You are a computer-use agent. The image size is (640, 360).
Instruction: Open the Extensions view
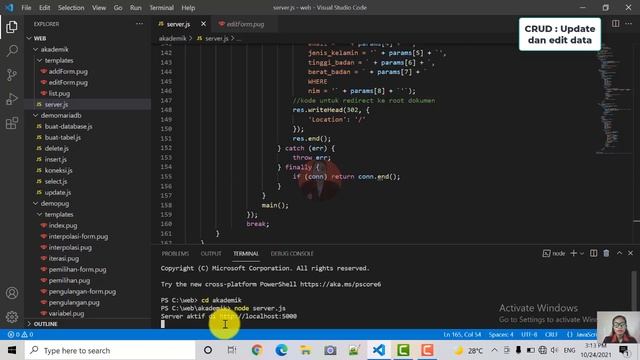(x=12, y=123)
